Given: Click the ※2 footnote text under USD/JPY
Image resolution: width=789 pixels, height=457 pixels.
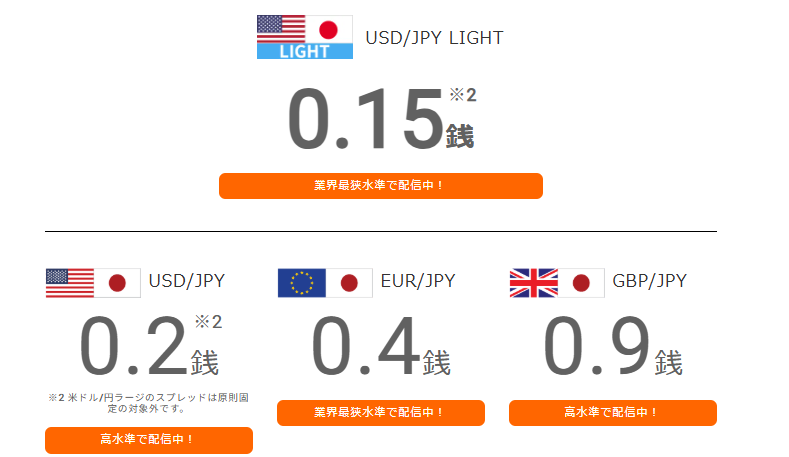Looking at the screenshot, I should (x=148, y=403).
